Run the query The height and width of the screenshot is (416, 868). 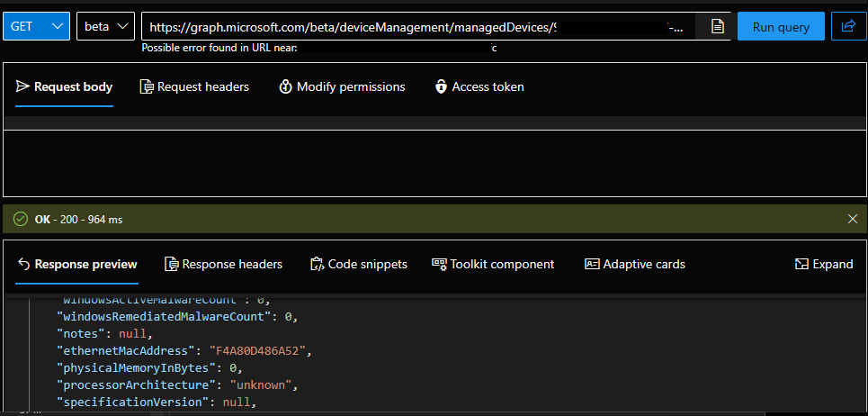pos(781,27)
